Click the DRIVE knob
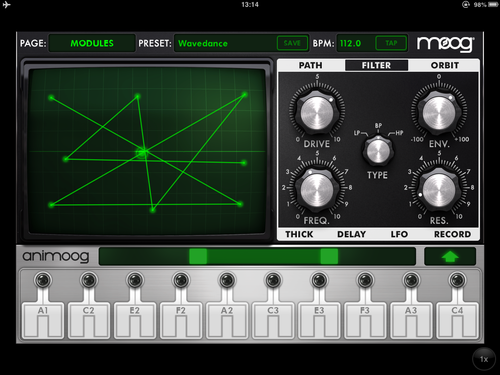This screenshot has width=500, height=375. [x=317, y=112]
